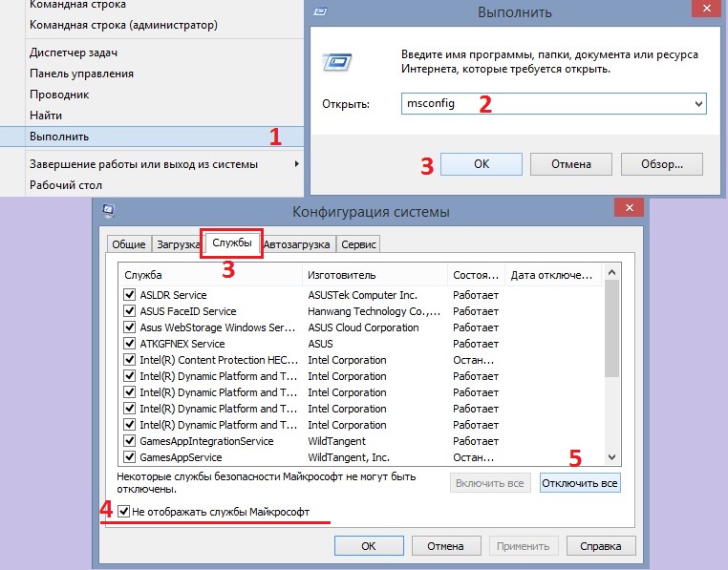Uncheck the ATKGFNEX Service checkbox
Screen dimensions: 728x570
coord(130,344)
